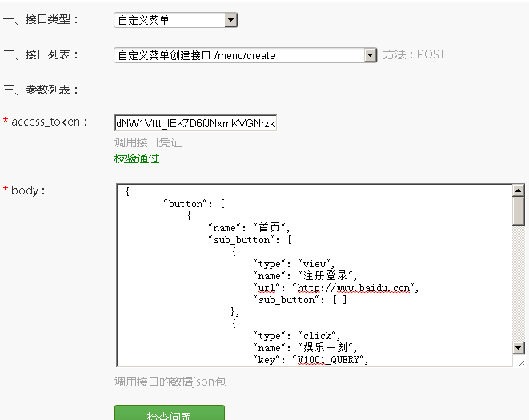Click the body textarea scrollbar thumb
Image resolution: width=529 pixels, height=420 pixels.
[519, 211]
